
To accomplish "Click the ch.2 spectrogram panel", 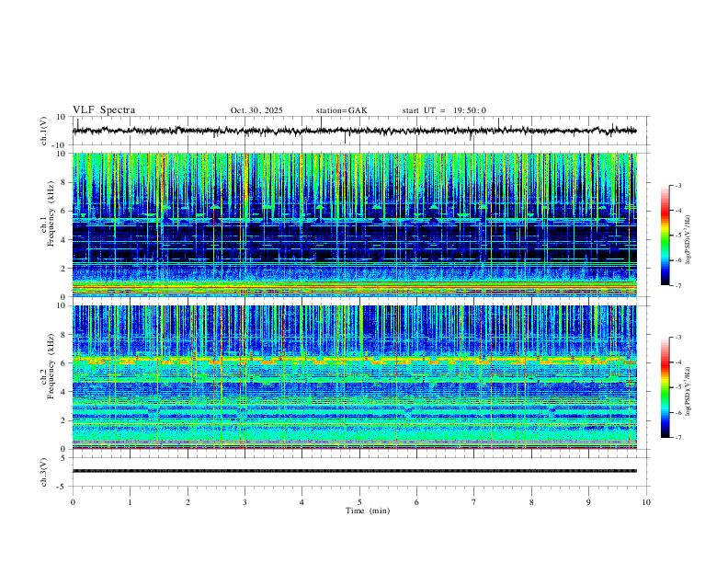I will (354, 377).
